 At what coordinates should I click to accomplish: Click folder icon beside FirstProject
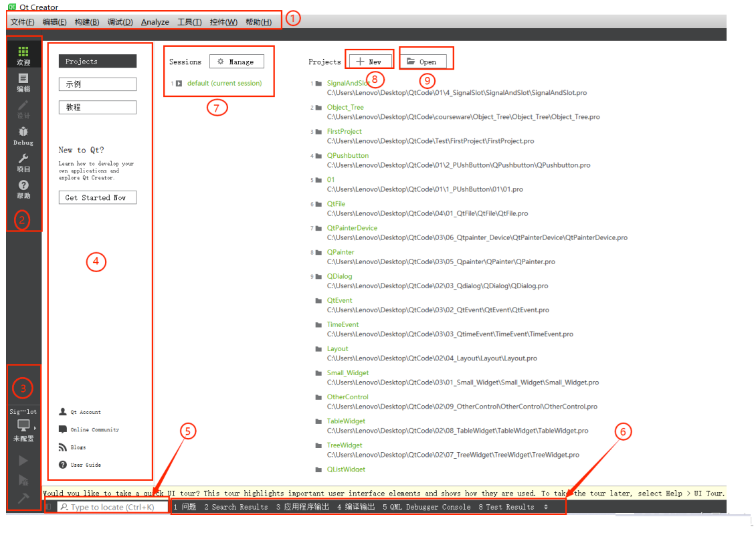point(318,132)
